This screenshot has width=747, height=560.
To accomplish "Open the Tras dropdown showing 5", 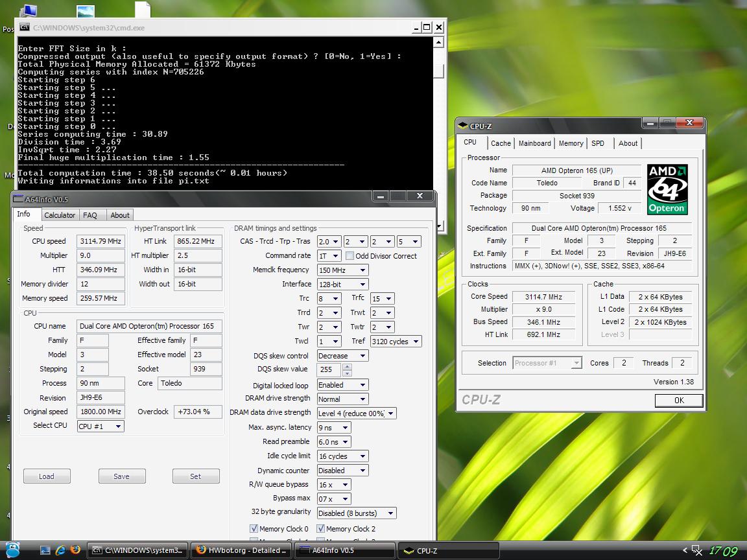I will [409, 241].
